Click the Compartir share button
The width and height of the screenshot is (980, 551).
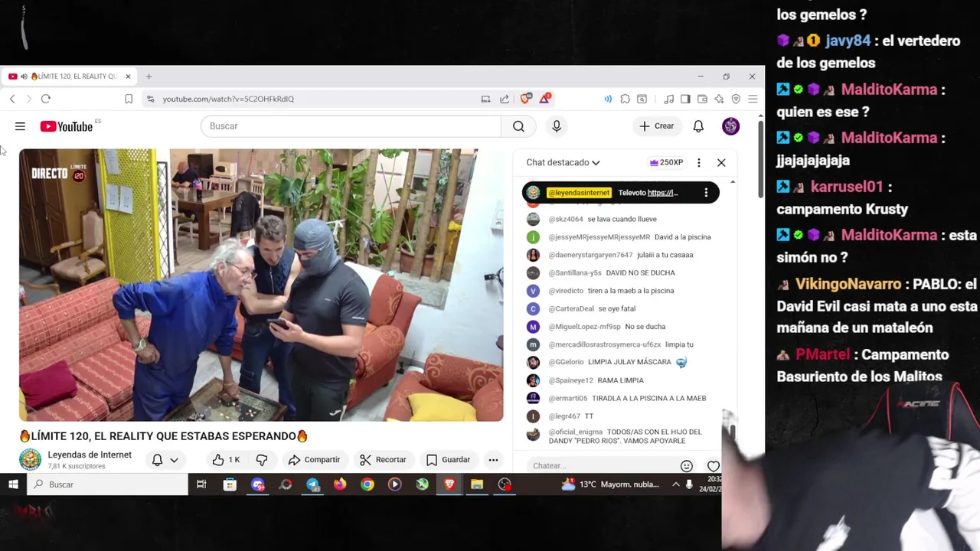(x=314, y=460)
